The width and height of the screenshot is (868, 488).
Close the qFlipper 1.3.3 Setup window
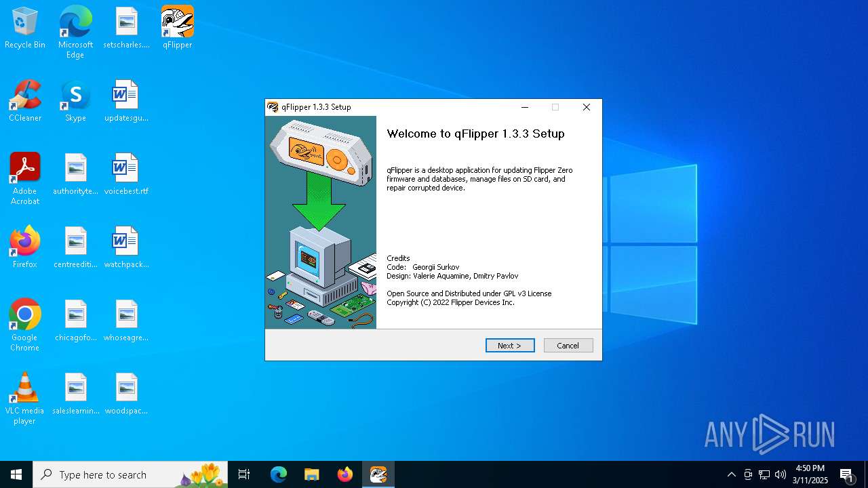click(587, 107)
